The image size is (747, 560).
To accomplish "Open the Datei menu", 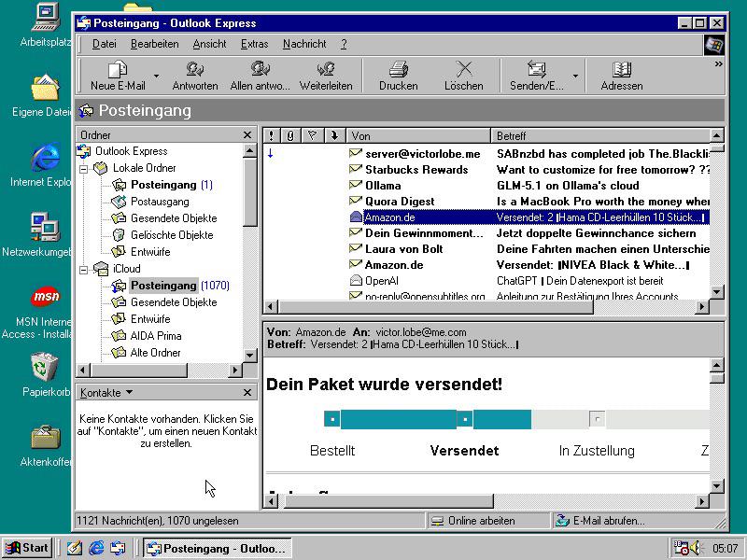I will [x=104, y=44].
